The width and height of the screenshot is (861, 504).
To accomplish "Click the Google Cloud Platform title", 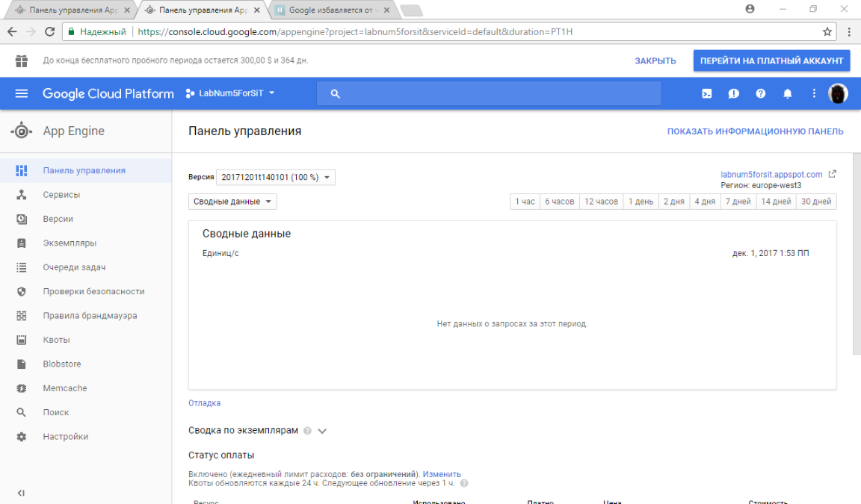I will point(108,94).
